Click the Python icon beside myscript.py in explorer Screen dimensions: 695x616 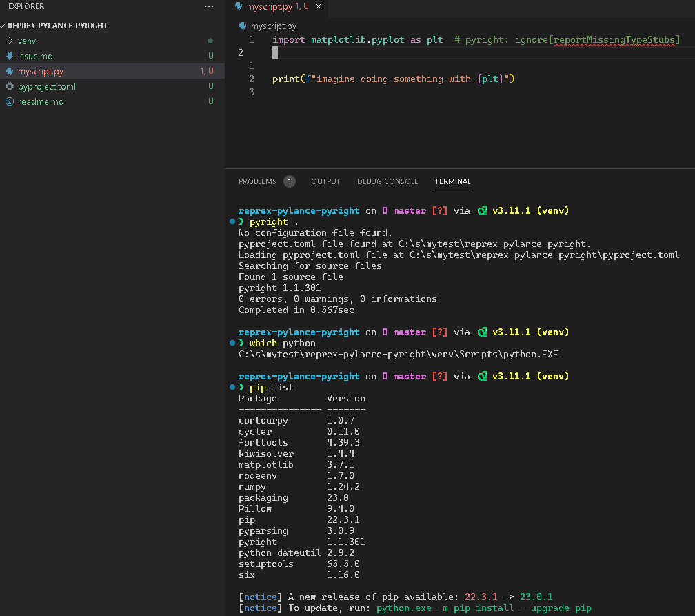pyautogui.click(x=10, y=71)
